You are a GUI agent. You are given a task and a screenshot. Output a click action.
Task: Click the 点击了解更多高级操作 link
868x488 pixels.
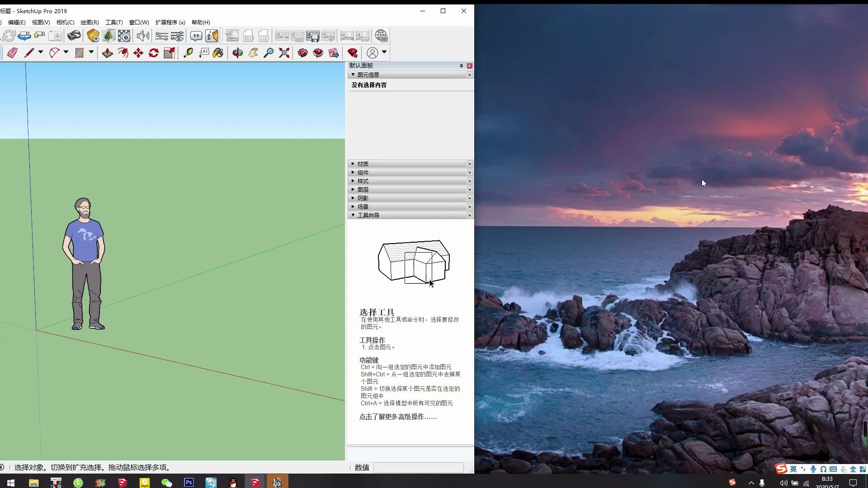[x=397, y=417]
